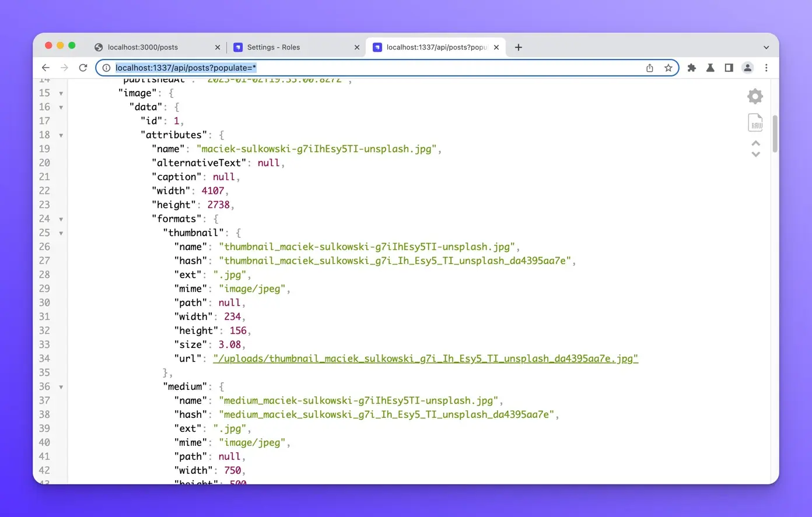Click the ".jpg" ext value on line 28
The height and width of the screenshot is (517, 812).
(x=230, y=275)
